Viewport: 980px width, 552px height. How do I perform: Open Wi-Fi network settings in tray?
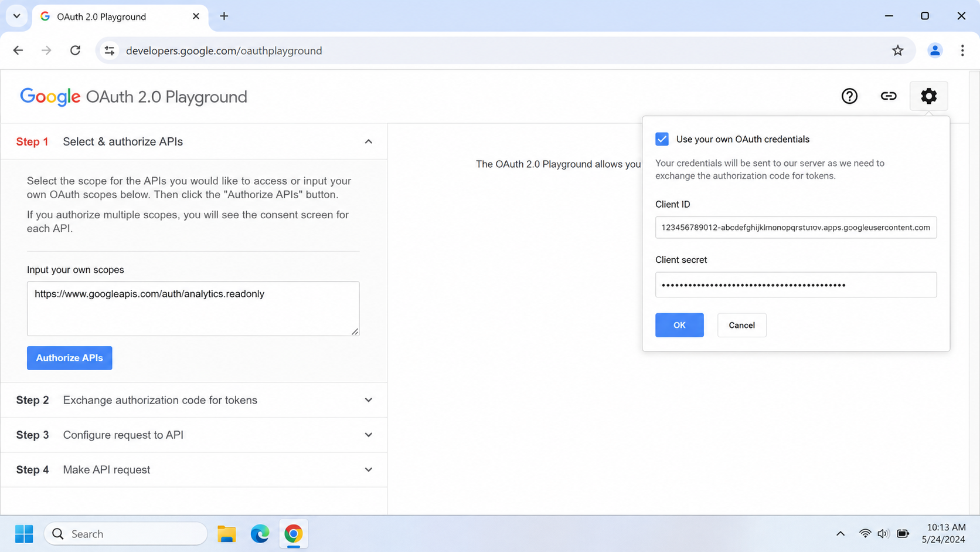pos(865,534)
